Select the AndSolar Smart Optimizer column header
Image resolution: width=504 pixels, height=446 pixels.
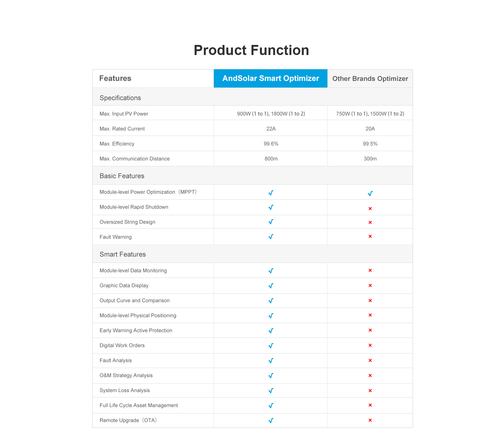pos(271,78)
